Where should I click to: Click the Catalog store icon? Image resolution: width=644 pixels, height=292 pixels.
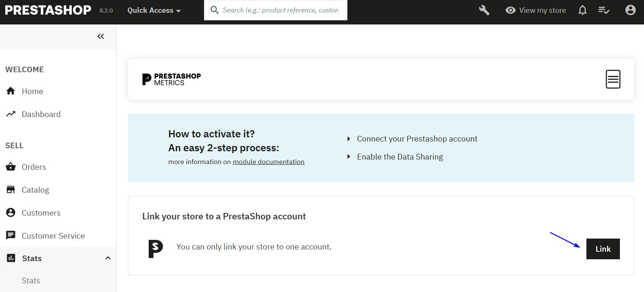(11, 189)
